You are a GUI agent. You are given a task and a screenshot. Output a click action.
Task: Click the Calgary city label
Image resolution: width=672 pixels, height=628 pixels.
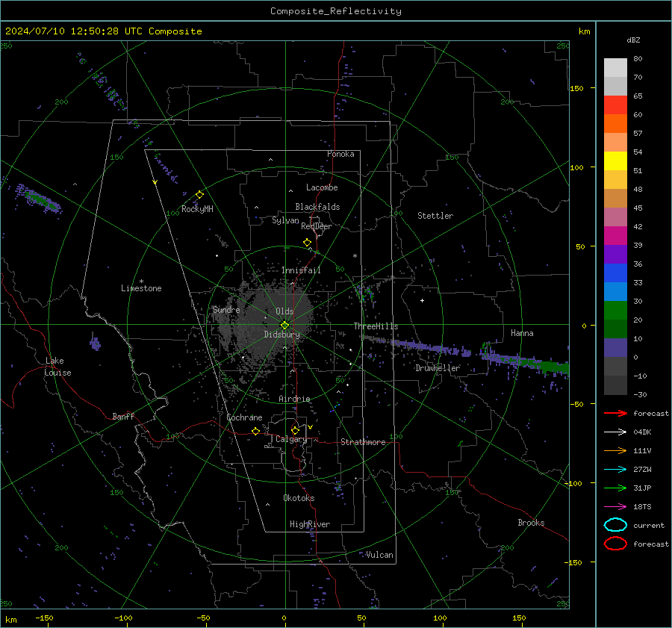291,439
